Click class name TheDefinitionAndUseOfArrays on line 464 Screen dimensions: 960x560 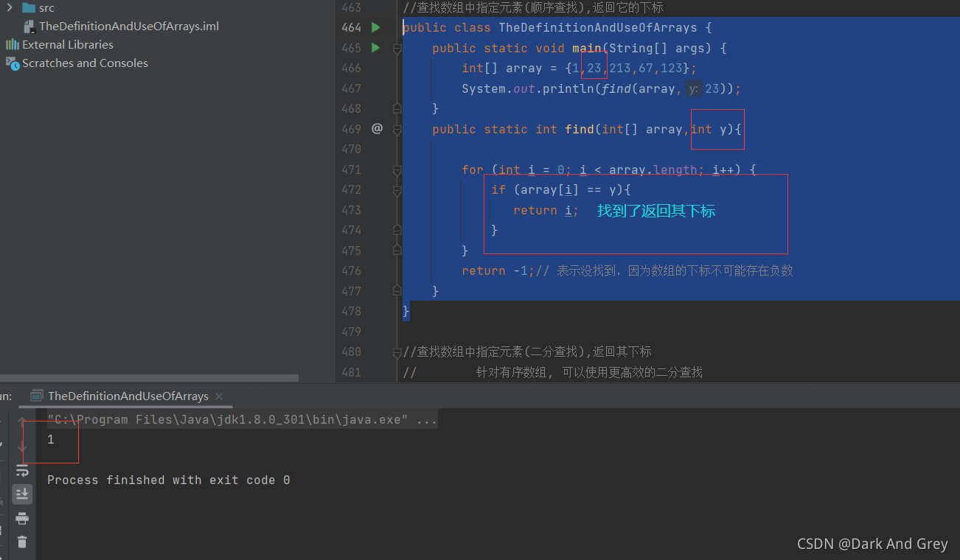[598, 27]
